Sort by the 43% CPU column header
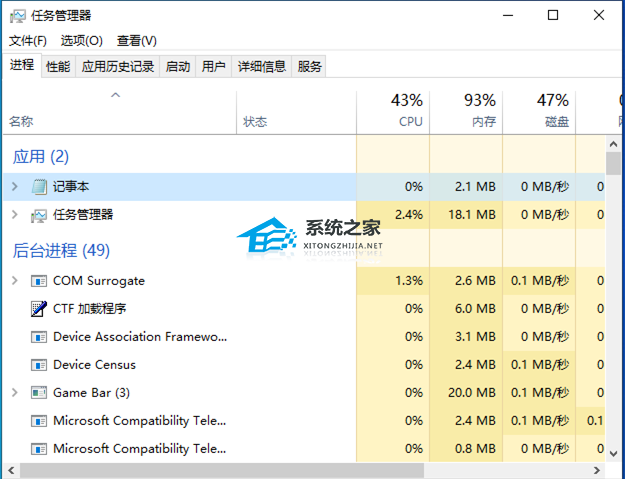This screenshot has height=479, width=625. click(x=393, y=113)
